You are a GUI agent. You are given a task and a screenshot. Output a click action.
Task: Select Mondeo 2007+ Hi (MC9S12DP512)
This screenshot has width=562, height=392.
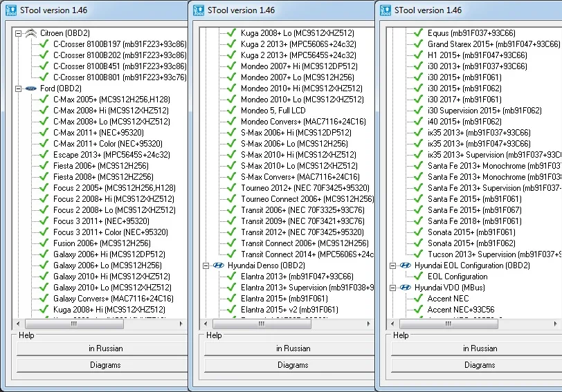tap(299, 66)
